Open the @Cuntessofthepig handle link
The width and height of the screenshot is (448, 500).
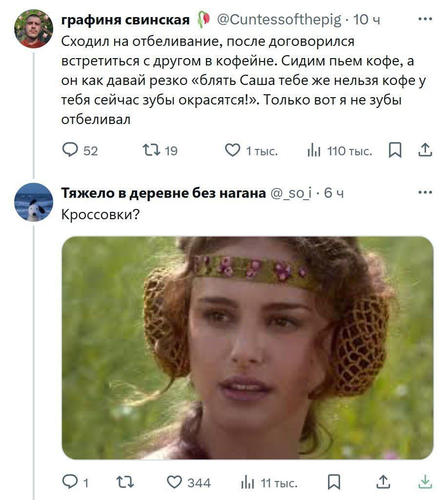(x=279, y=20)
